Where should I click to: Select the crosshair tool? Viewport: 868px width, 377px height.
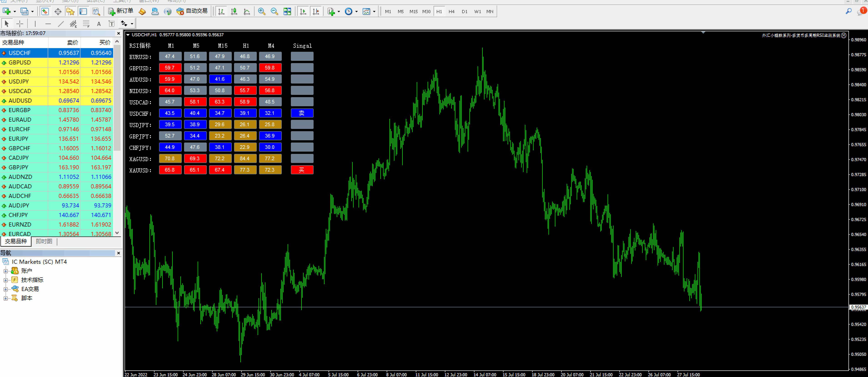[20, 24]
